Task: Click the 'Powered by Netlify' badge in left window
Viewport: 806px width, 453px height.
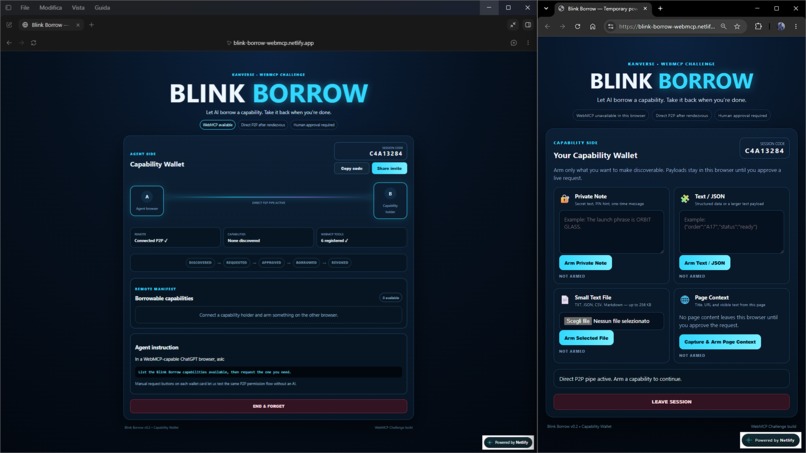Action: click(508, 442)
